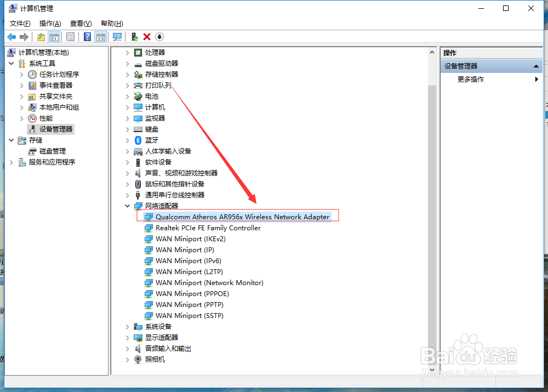
Task: Click the Back arrow toolbar icon
Action: click(x=12, y=37)
